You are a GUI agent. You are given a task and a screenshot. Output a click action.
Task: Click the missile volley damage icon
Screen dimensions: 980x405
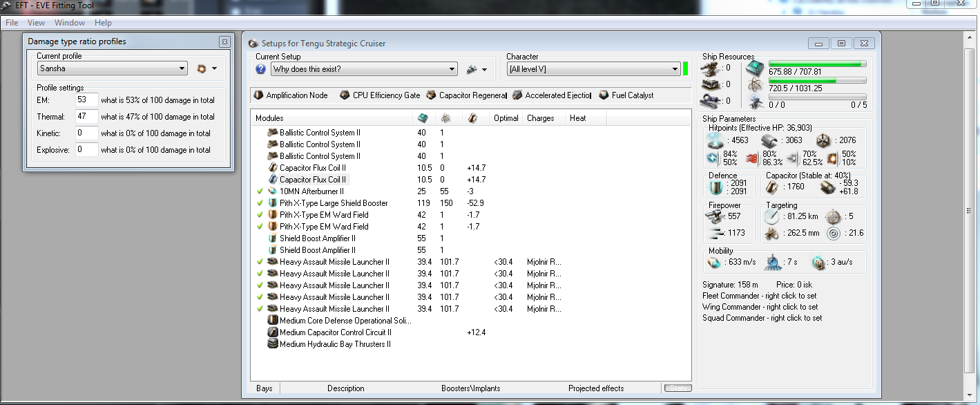coord(715,233)
